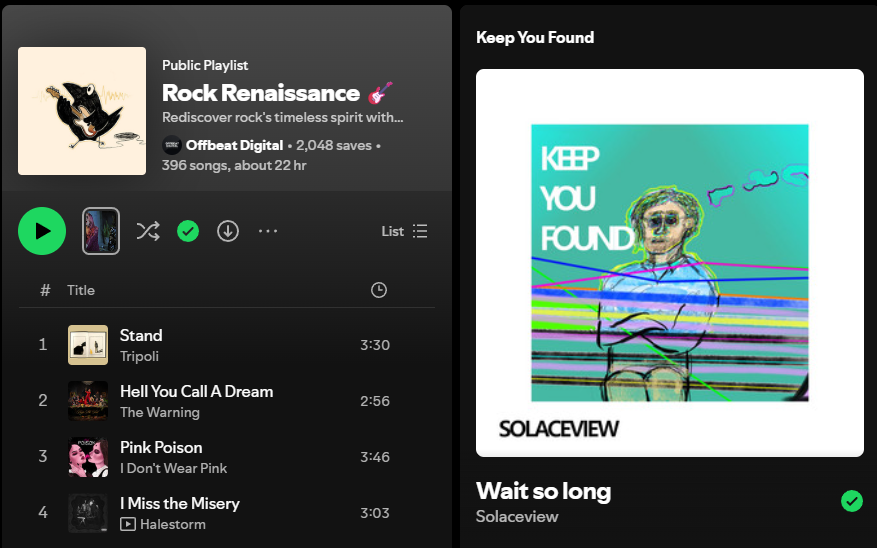Sort by the # column header
The width and height of the screenshot is (877, 548).
[x=45, y=290]
